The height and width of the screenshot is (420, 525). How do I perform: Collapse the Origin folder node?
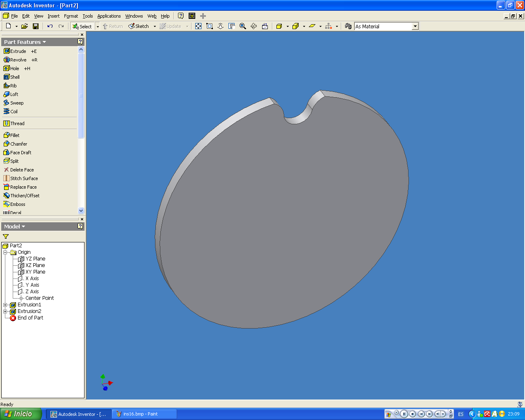point(5,252)
